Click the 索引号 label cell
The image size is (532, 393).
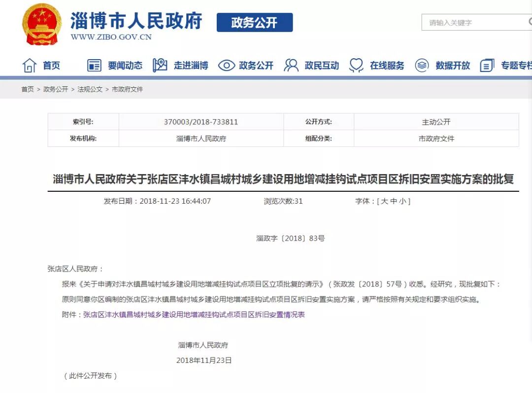(x=83, y=122)
